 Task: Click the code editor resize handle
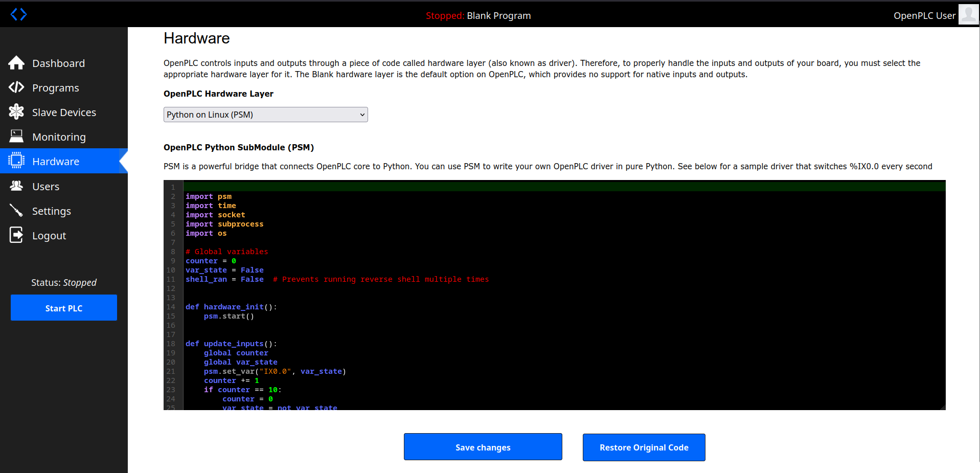942,407
